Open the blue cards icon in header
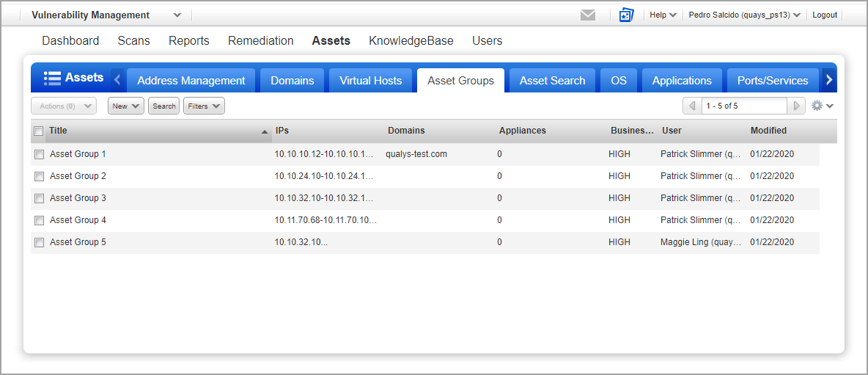The image size is (868, 375). pyautogui.click(x=626, y=15)
